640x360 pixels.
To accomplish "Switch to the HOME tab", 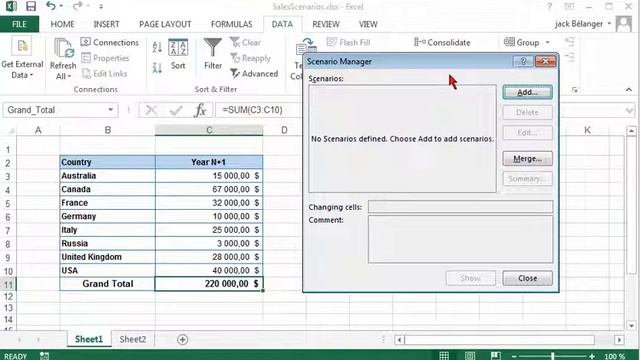I will click(62, 24).
